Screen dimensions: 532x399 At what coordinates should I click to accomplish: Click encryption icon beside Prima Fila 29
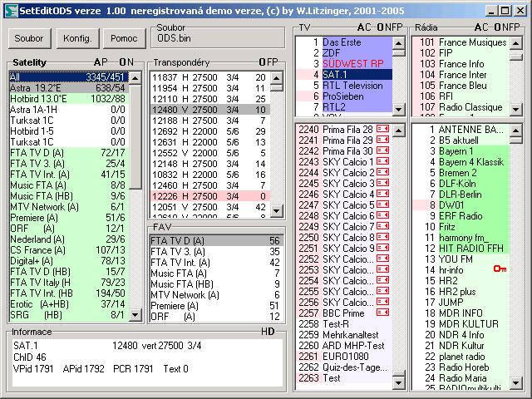point(382,140)
